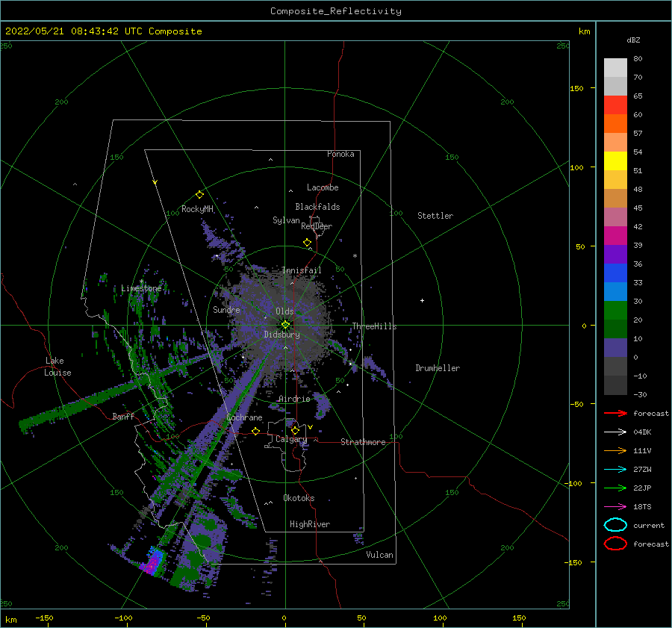Click the Sylvan label

[x=286, y=220]
